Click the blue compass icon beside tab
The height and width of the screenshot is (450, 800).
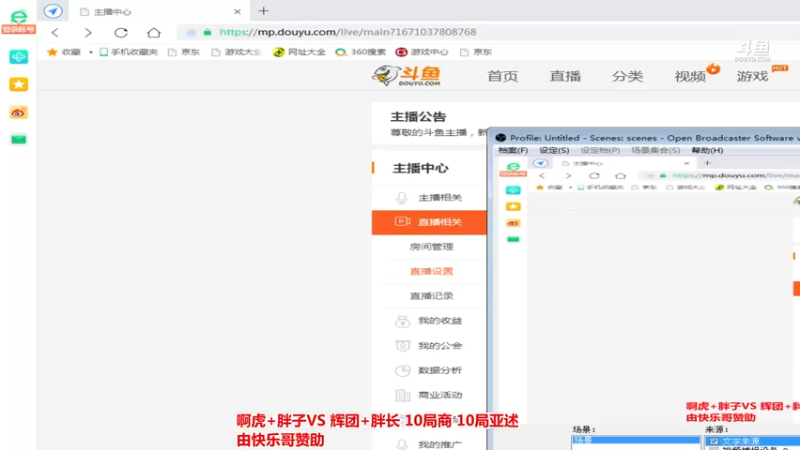pyautogui.click(x=53, y=11)
